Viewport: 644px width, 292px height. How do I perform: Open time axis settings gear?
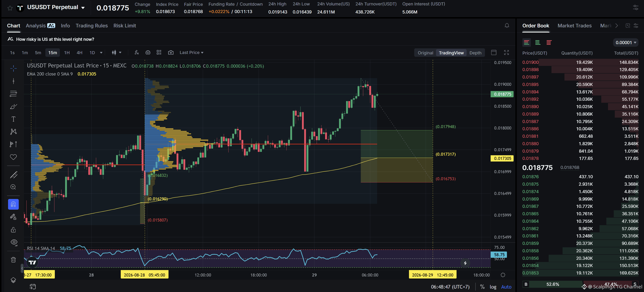tap(503, 275)
